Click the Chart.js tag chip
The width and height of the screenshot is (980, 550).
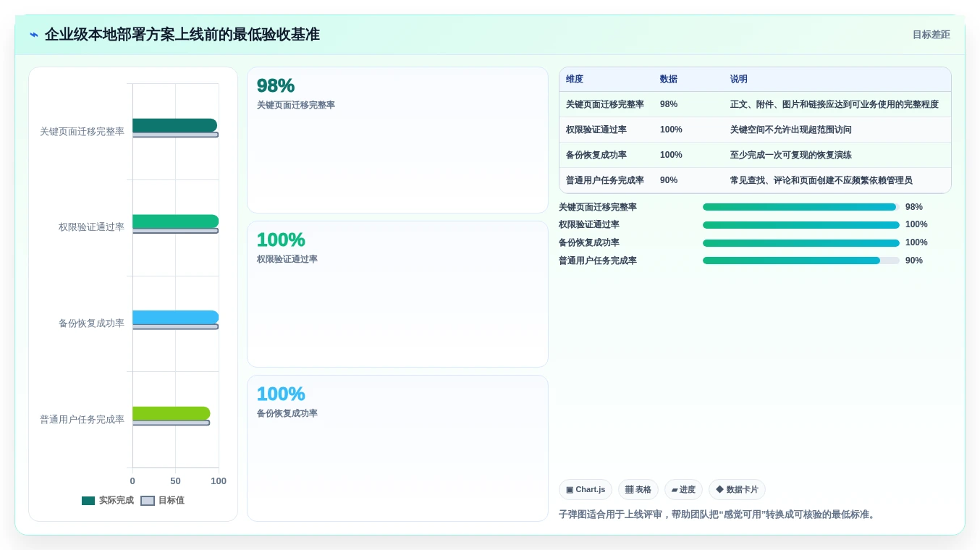tap(586, 490)
